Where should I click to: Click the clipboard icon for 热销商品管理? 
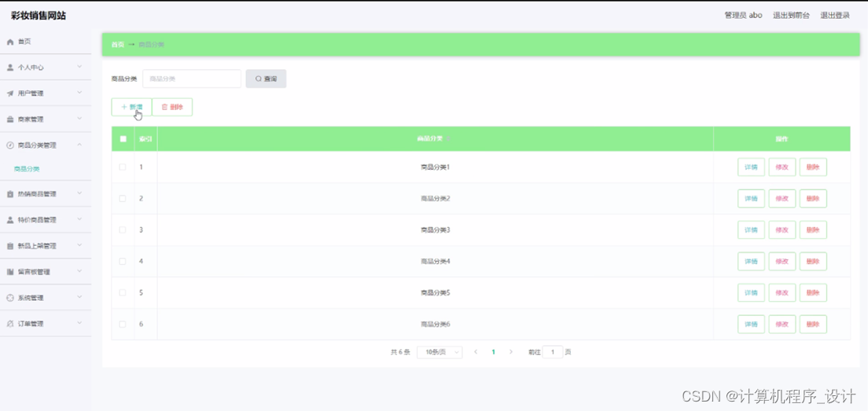point(10,194)
